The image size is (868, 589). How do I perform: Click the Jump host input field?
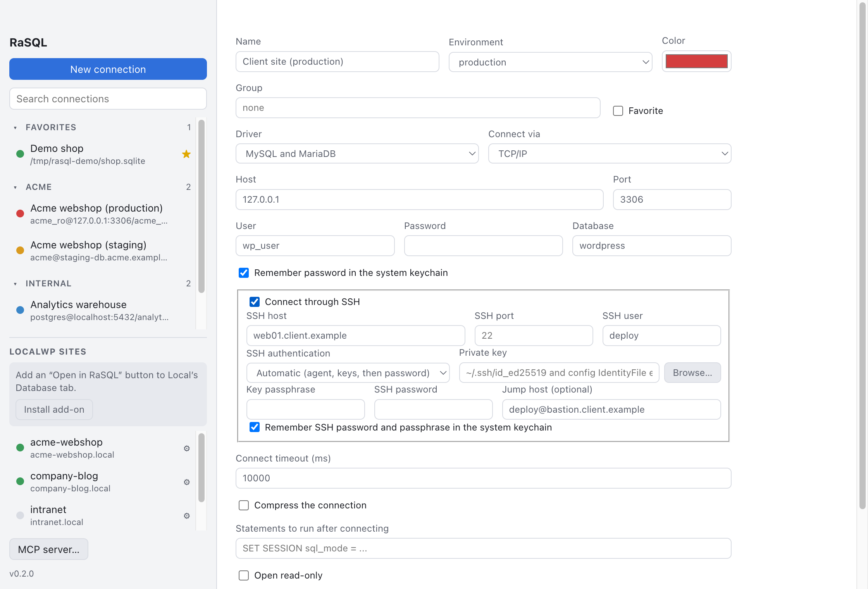(x=611, y=410)
